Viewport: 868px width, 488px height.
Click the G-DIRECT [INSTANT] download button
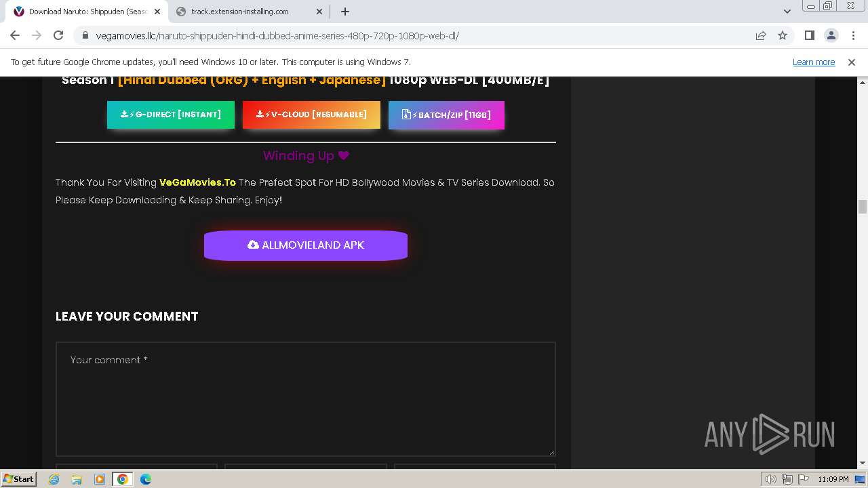point(171,115)
